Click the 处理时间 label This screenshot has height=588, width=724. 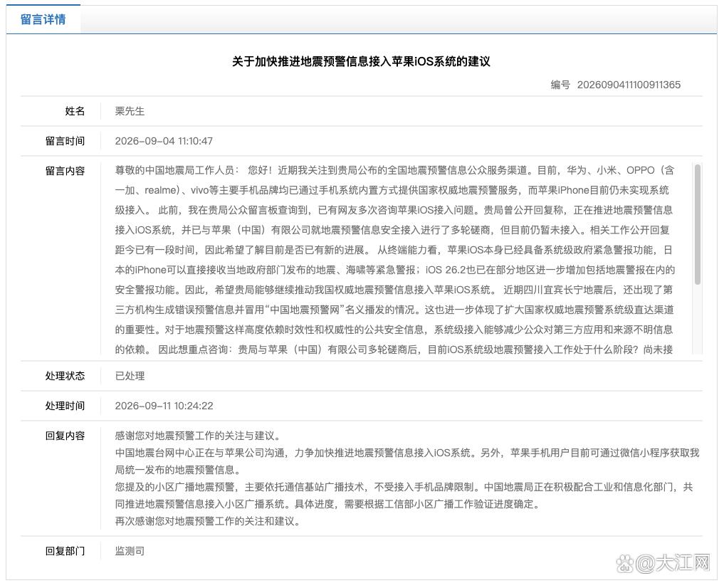pos(65,406)
